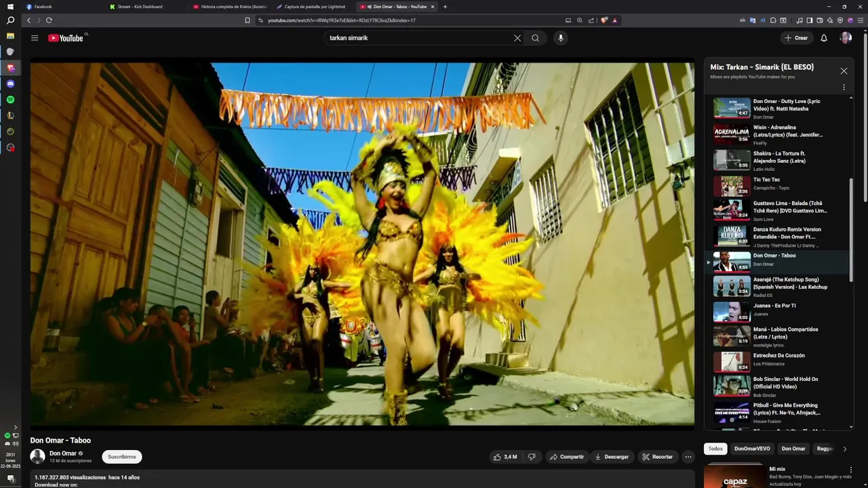Start voice search with the microphone

(x=560, y=38)
